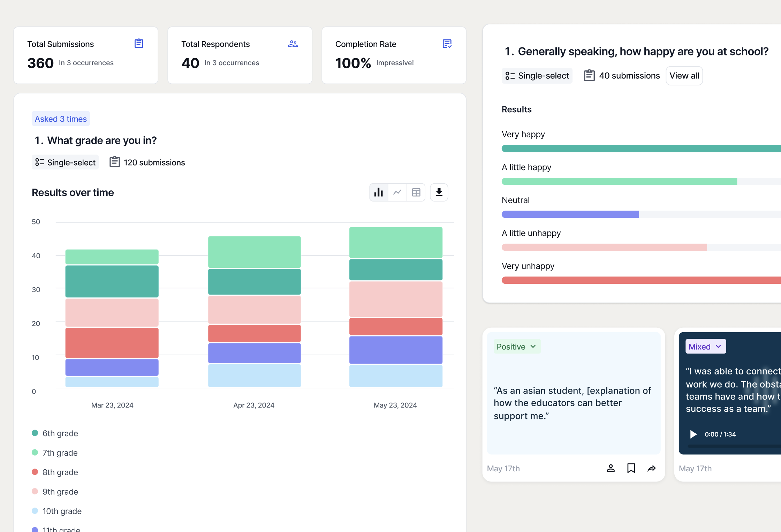Click the A little happy result bar

pos(619,181)
